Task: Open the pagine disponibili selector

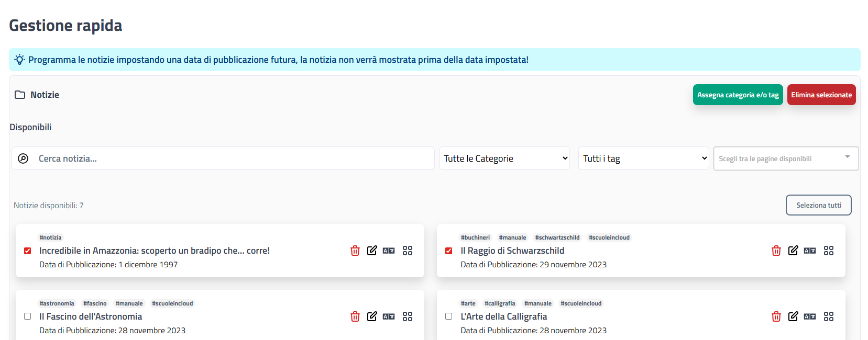Action: click(x=786, y=158)
